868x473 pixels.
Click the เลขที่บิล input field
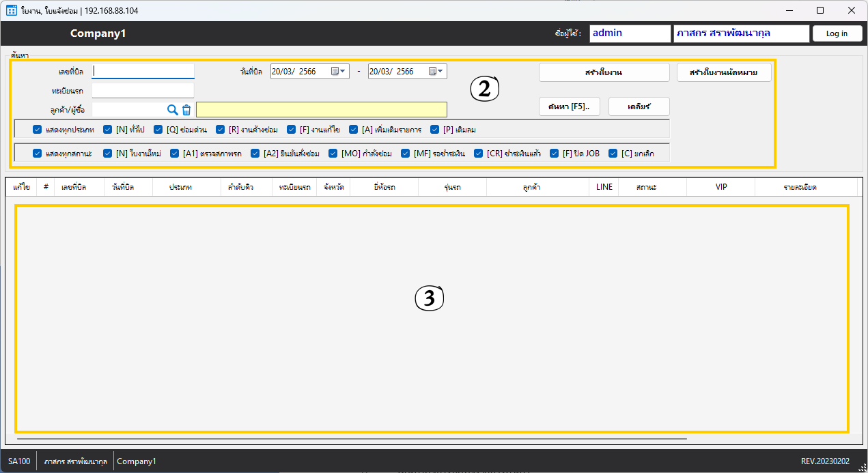click(x=143, y=71)
